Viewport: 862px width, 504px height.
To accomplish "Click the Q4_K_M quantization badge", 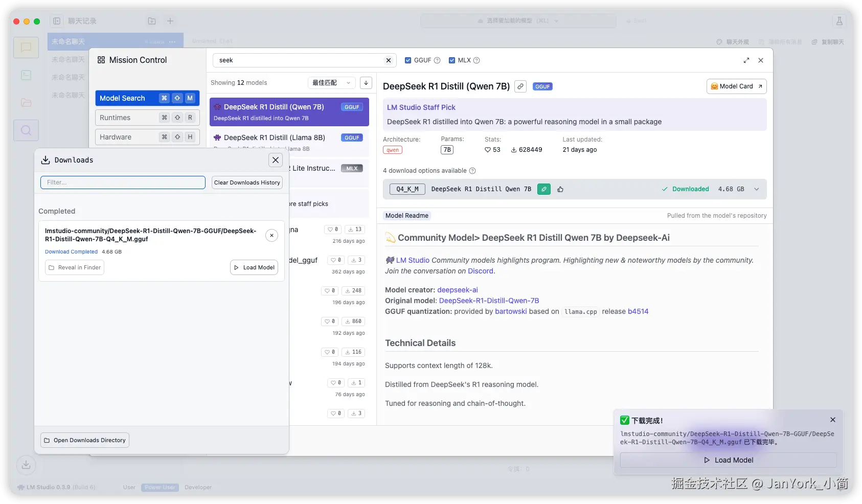I will tap(407, 189).
